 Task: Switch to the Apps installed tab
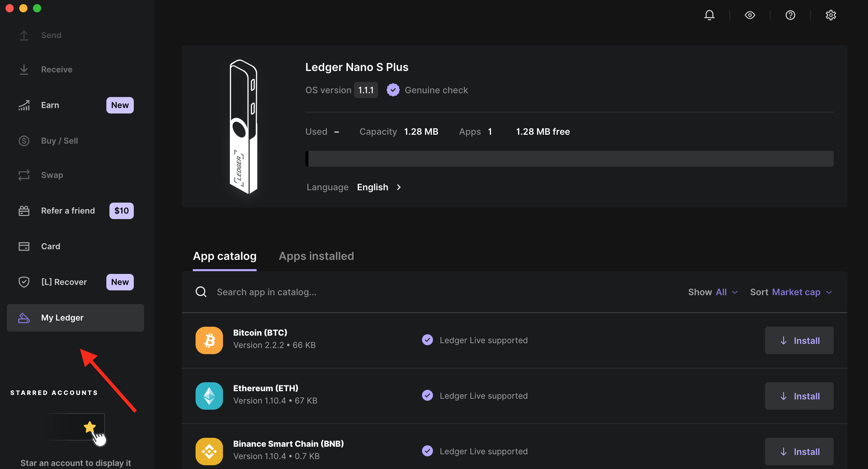[316, 256]
